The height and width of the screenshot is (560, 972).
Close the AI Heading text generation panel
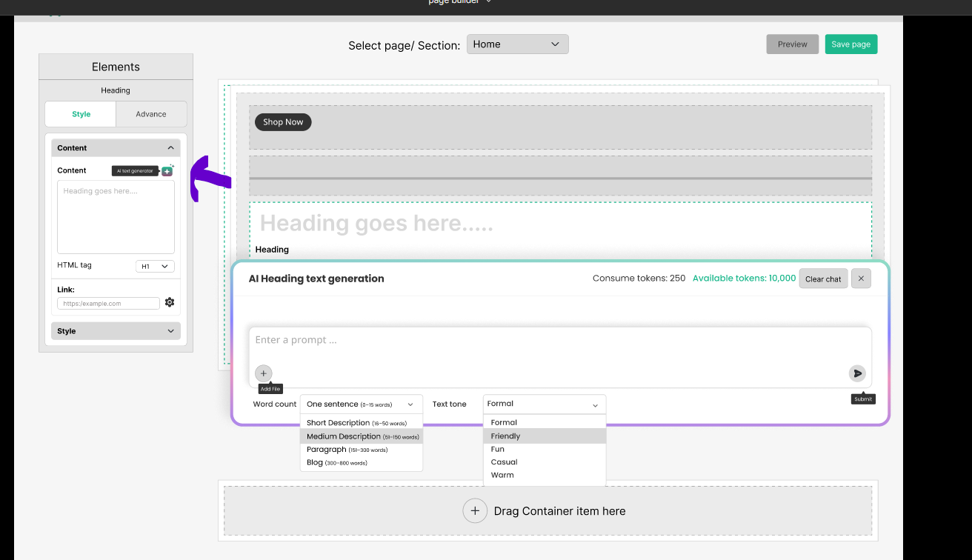tap(860, 279)
